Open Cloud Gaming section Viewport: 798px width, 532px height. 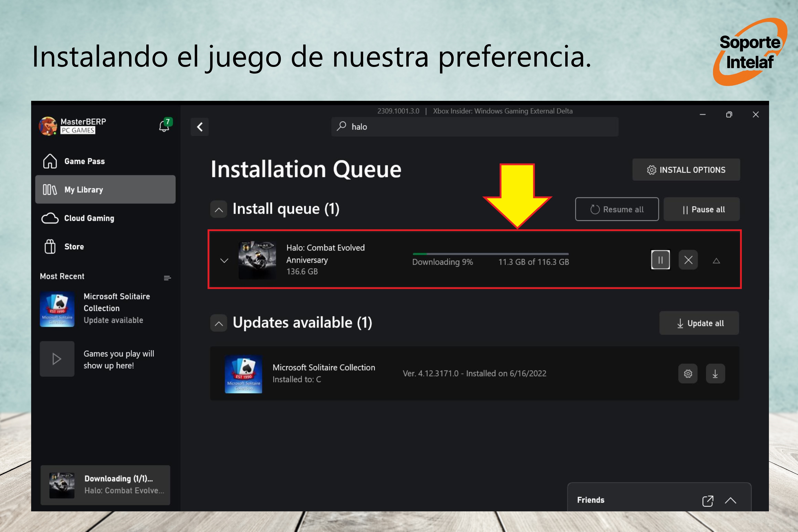tap(89, 218)
